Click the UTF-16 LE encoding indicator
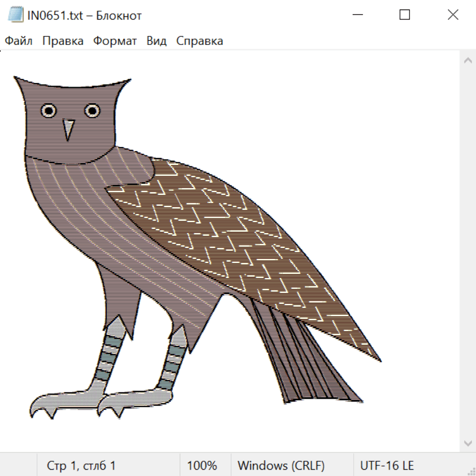 [x=387, y=466]
